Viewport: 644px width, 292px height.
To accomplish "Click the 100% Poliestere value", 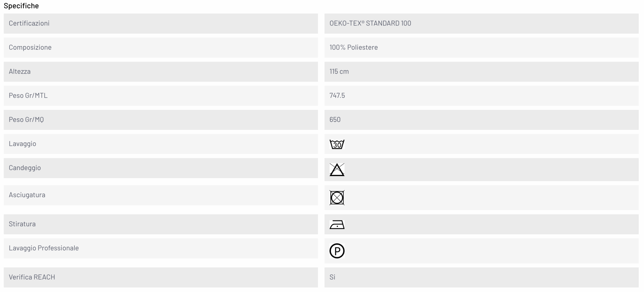I will coord(353,47).
